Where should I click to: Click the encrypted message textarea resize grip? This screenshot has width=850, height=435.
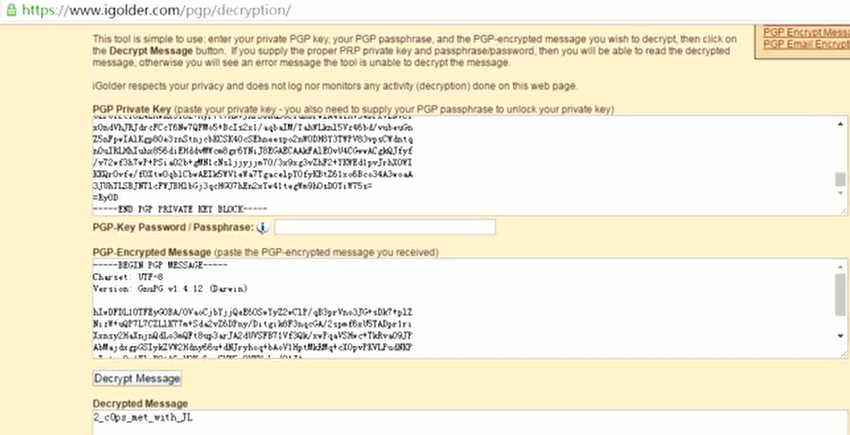click(x=843, y=354)
